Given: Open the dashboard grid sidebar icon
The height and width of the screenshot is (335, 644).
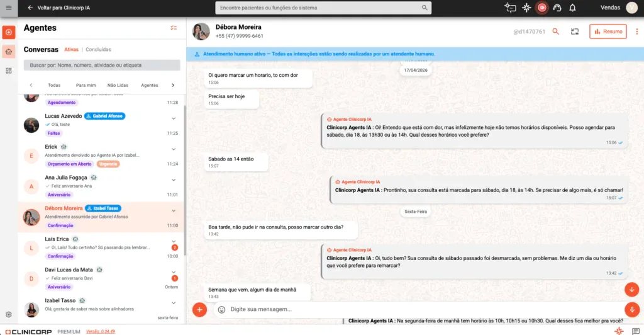Looking at the screenshot, I should click(x=9, y=71).
